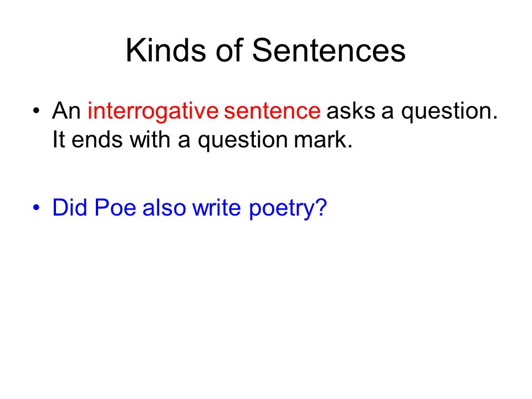Select the blue bullet before "Did Poe"
The height and width of the screenshot is (399, 532).
(37, 207)
